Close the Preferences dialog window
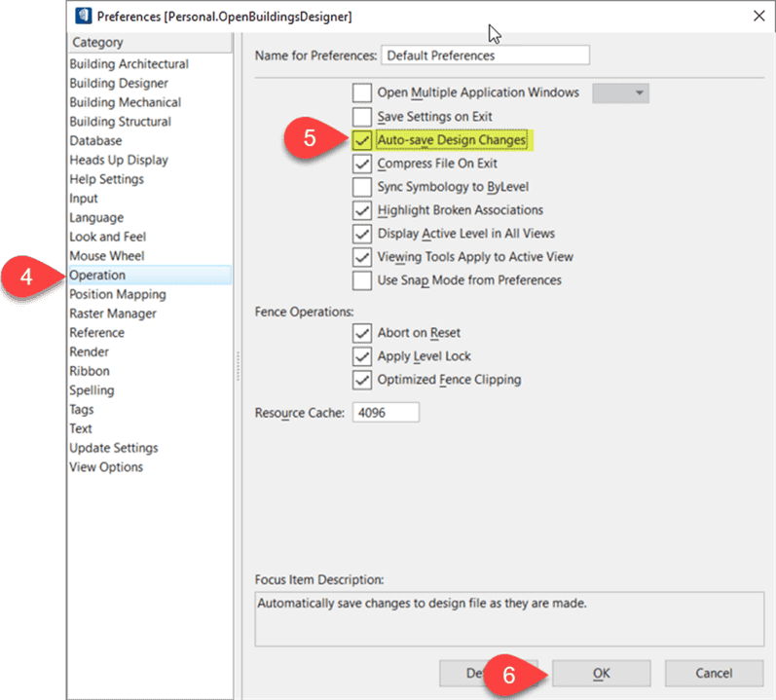This screenshot has height=700, width=776. (758, 16)
